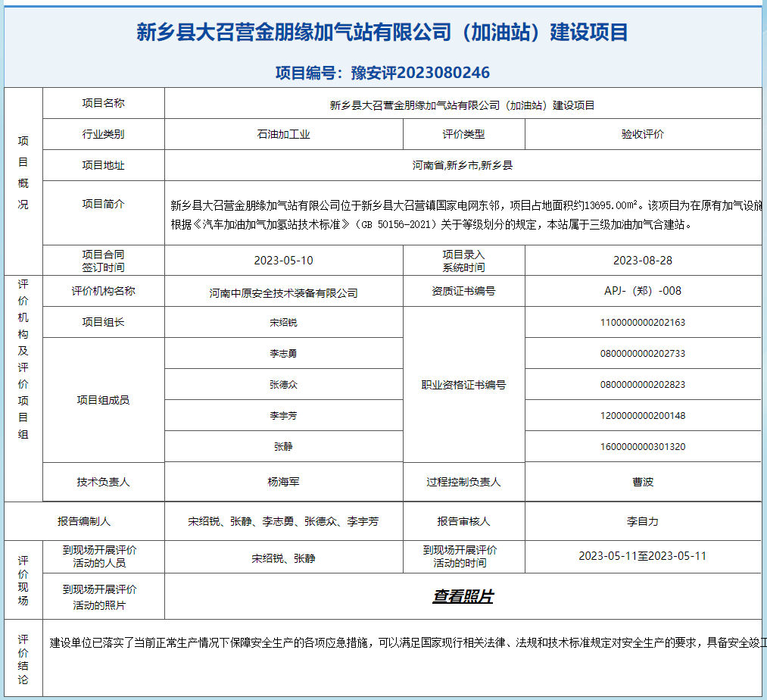This screenshot has height=700, width=767.
Task: Click contract date 2023-05-10
Action: [x=284, y=261]
